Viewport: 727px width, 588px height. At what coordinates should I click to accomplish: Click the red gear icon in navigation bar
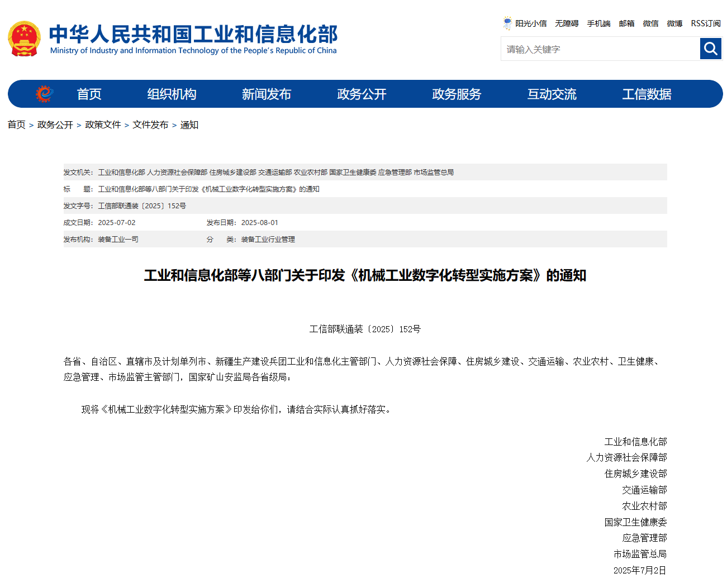coord(44,94)
